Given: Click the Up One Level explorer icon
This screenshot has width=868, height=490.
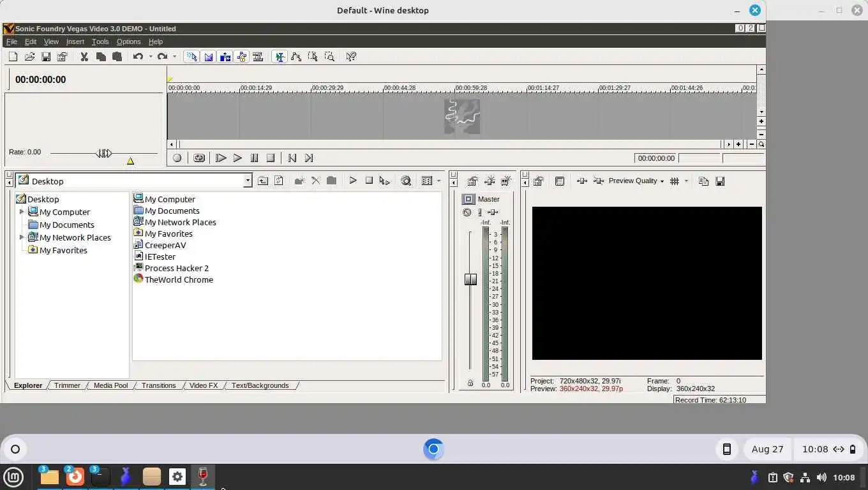Looking at the screenshot, I should (263, 181).
